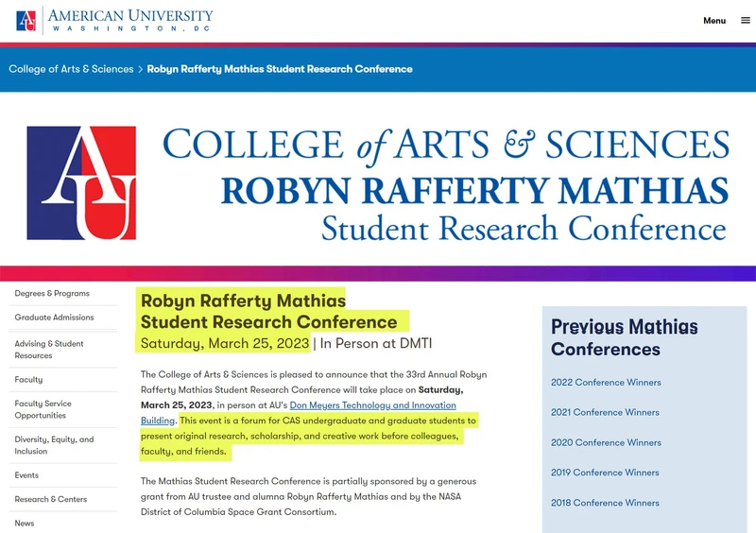
Task: Open Faculty Service Opportunities sidebar link
Action: point(43,409)
